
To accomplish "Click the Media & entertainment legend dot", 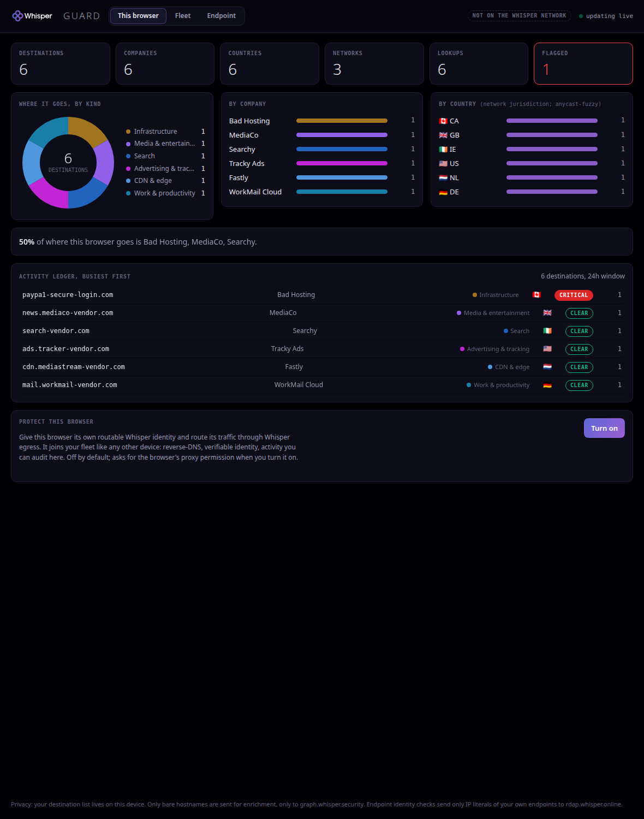I will [x=128, y=144].
